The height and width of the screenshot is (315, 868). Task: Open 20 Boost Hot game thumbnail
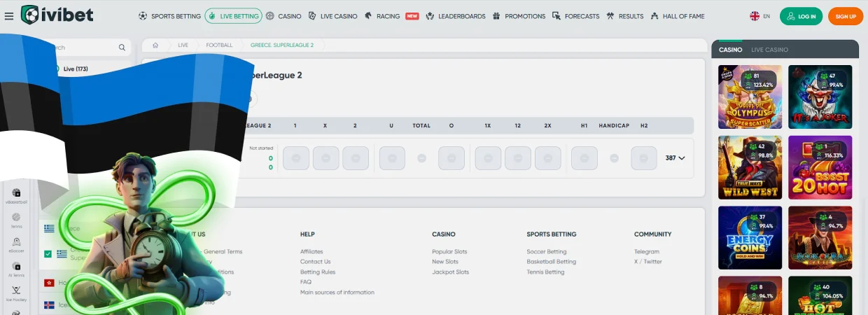click(x=820, y=167)
